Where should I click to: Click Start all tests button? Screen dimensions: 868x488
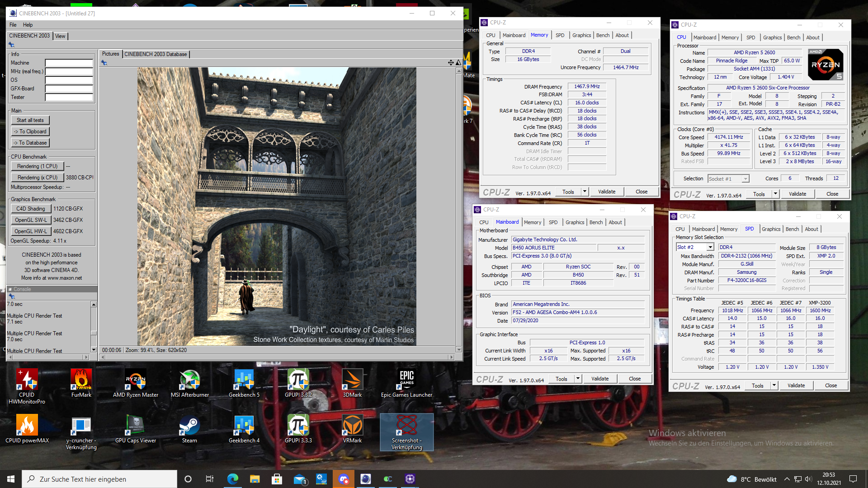click(x=30, y=120)
